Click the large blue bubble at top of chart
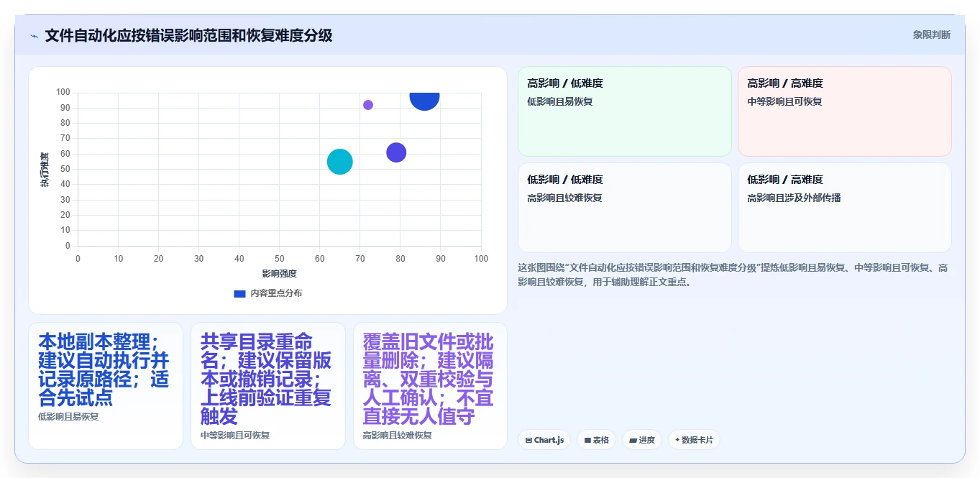The width and height of the screenshot is (980, 478). 425,99
